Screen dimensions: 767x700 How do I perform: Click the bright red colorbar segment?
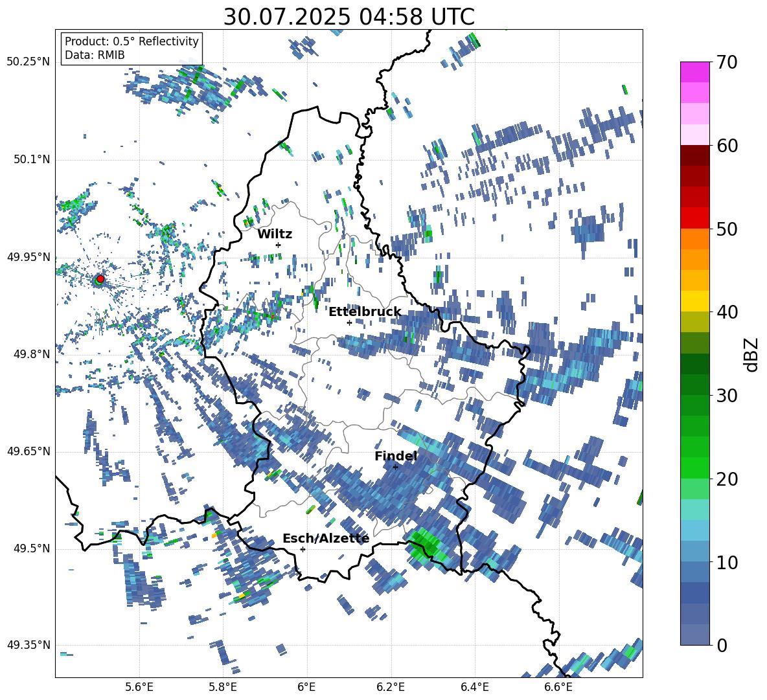point(694,218)
